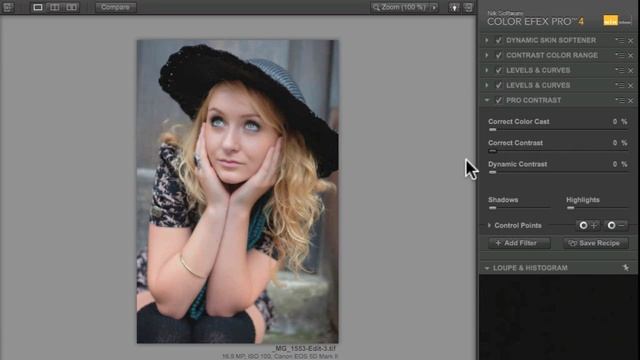Open the lightbulb background color selector
Viewport: 640px width, 360px height.
454,7
